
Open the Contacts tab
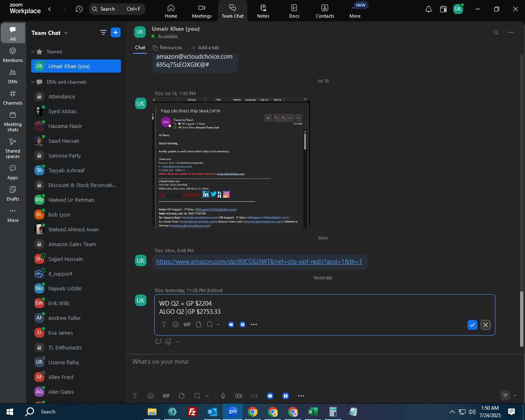[x=325, y=11]
